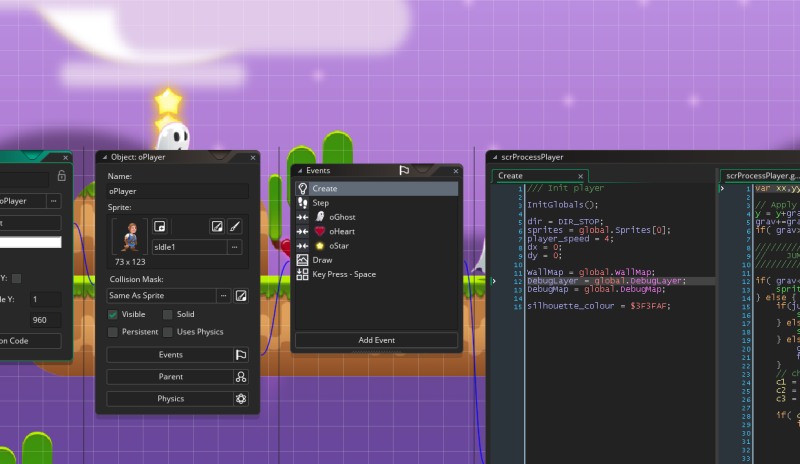Toggle the Solid checkbox
The image size is (800, 464).
[x=167, y=314]
